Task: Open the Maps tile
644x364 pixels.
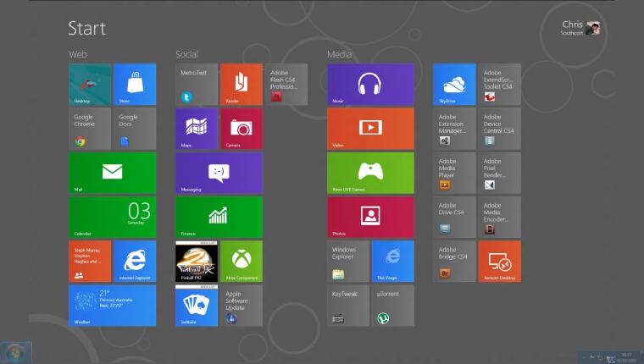Action: tap(197, 129)
